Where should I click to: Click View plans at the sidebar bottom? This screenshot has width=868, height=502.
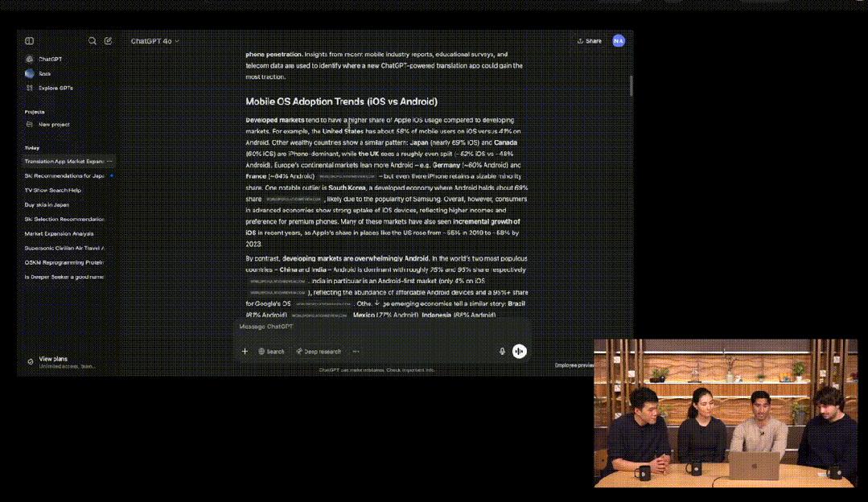coord(53,359)
